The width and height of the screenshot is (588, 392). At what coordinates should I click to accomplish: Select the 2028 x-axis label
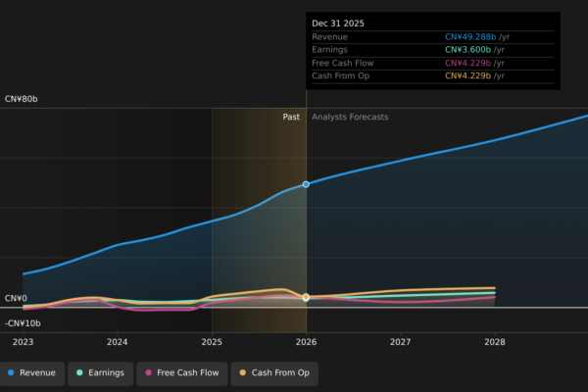(x=495, y=342)
